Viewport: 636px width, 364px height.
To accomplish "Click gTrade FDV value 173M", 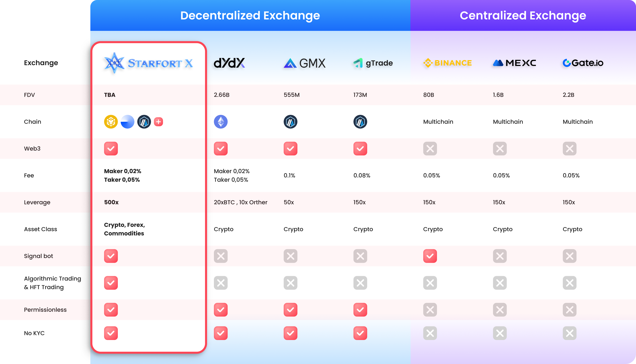I will point(360,95).
